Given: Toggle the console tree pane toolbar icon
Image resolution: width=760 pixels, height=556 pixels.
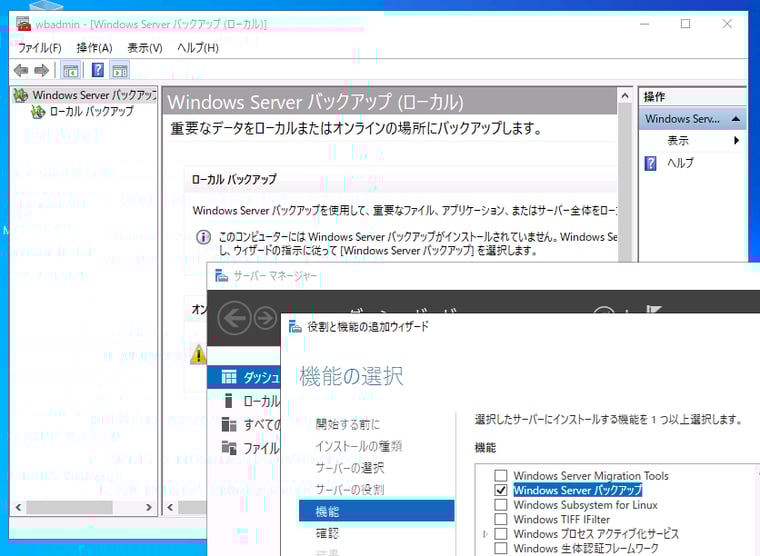Looking at the screenshot, I should pos(70,71).
